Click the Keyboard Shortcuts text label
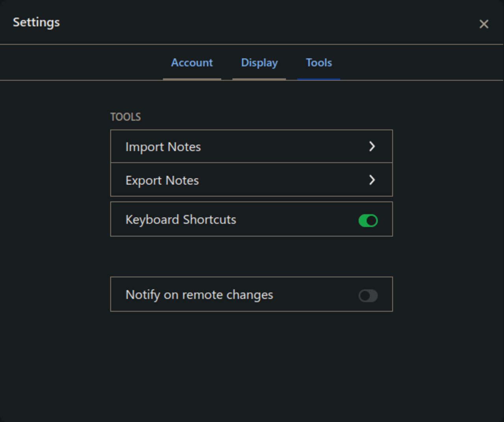Image resolution: width=504 pixels, height=422 pixels. tap(180, 219)
